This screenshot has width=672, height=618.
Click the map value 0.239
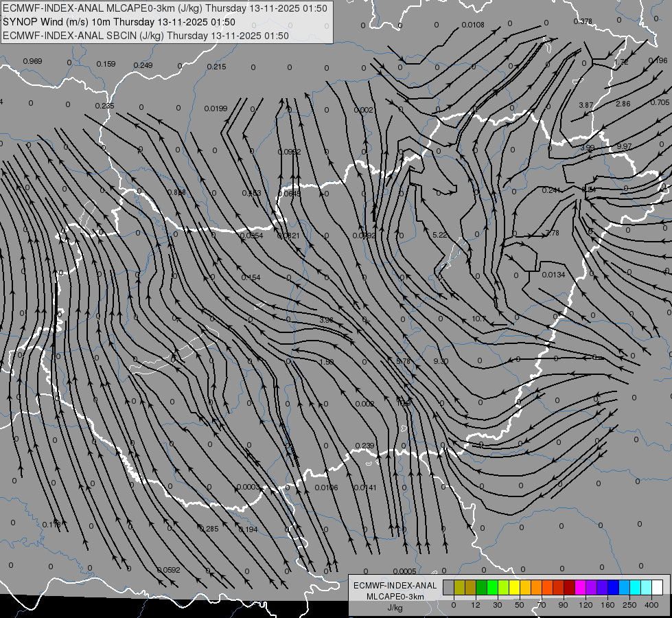pos(364,446)
